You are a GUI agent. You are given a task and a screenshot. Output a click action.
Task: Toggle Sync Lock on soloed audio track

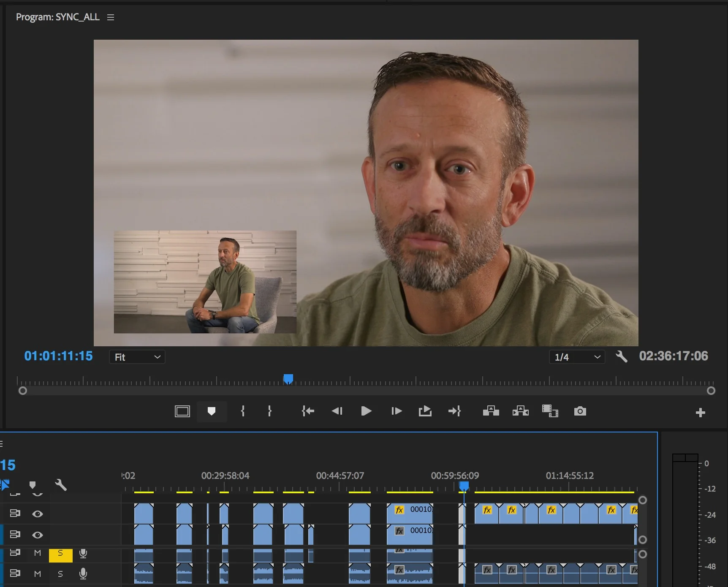tap(15, 552)
